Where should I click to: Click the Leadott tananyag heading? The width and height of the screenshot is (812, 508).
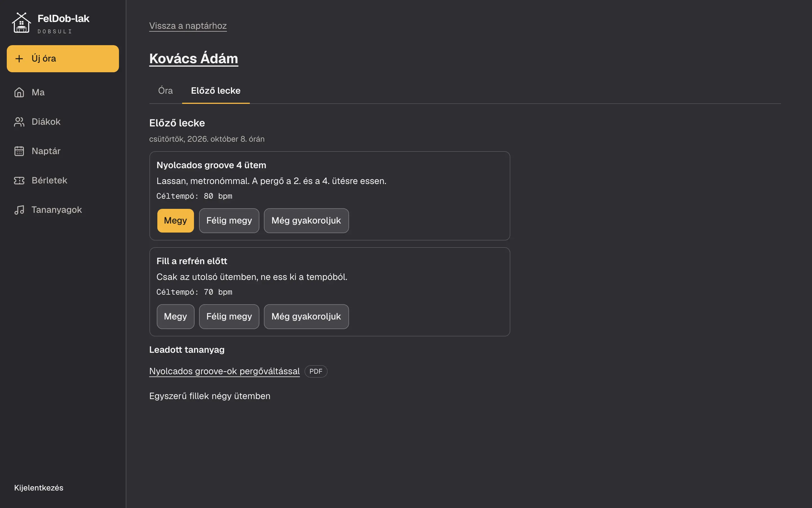pos(187,350)
